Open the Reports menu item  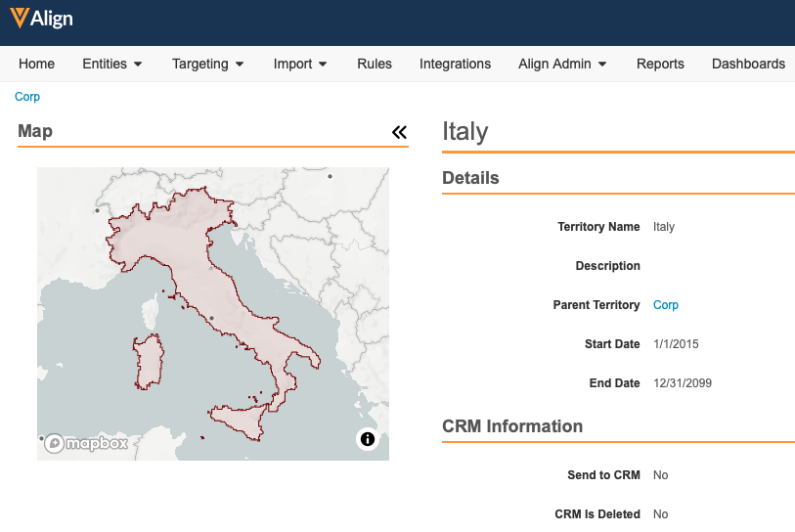660,64
